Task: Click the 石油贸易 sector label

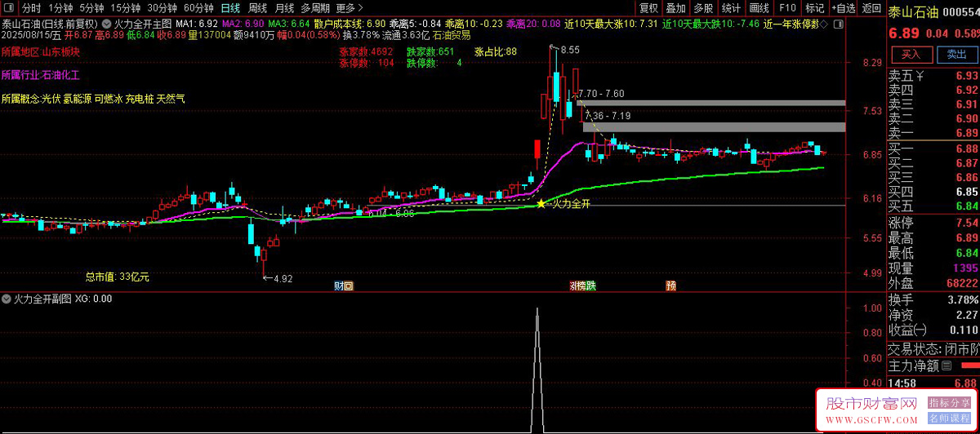Action: [451, 35]
